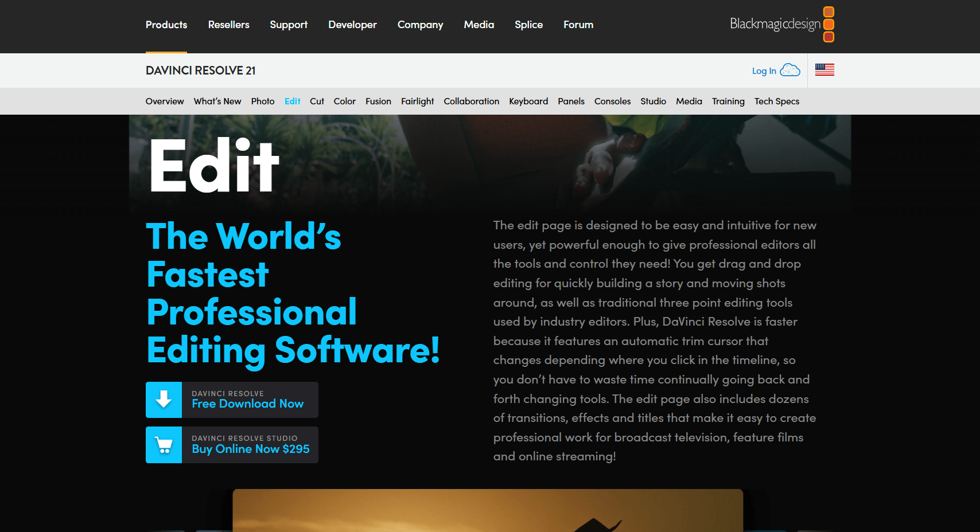Open the Developer menu item
The height and width of the screenshot is (532, 980).
pyautogui.click(x=352, y=25)
